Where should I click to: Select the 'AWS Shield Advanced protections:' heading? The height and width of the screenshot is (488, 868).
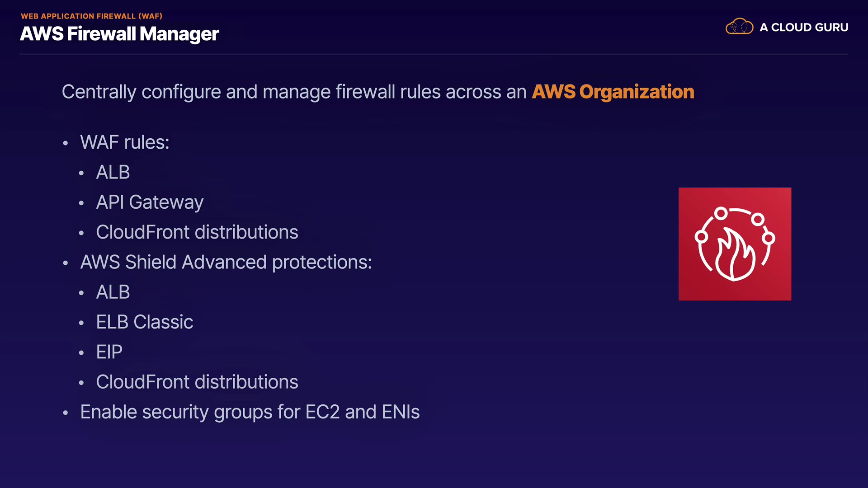[226, 262]
